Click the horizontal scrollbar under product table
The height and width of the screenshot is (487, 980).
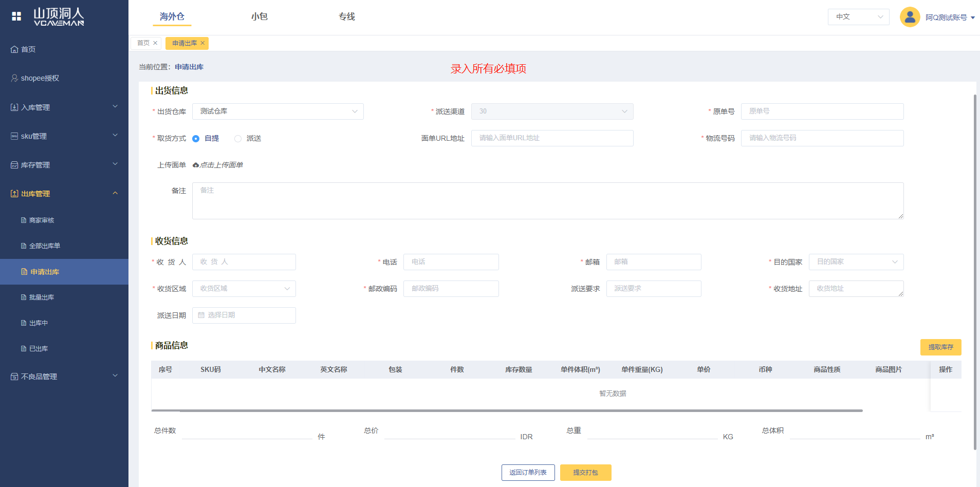pos(507,410)
